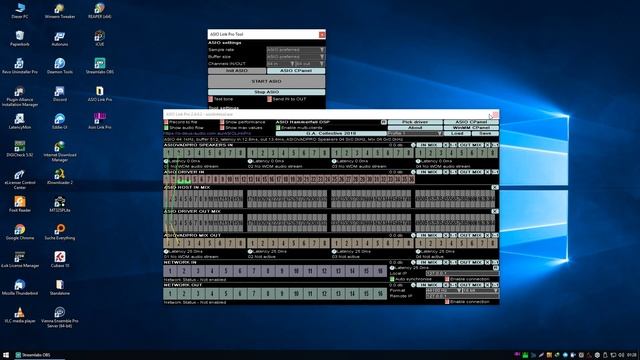
Task: Toggle the Show max values checkbox
Action: click(x=222, y=128)
